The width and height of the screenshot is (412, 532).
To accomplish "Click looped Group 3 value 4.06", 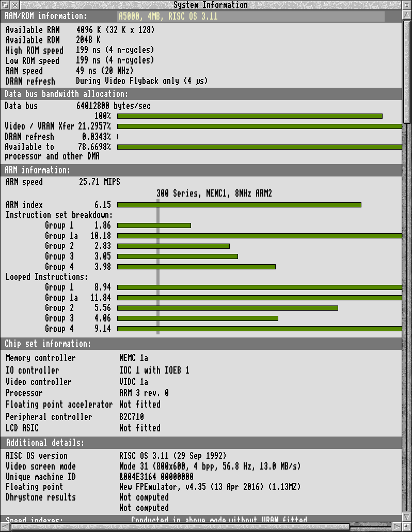I will [x=103, y=318].
